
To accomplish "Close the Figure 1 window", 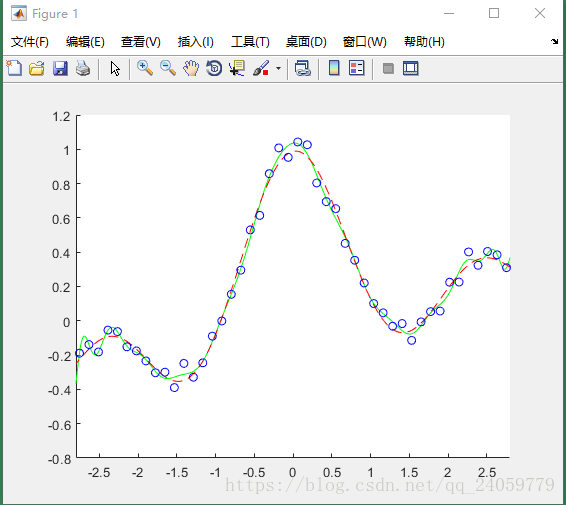I will pos(540,13).
